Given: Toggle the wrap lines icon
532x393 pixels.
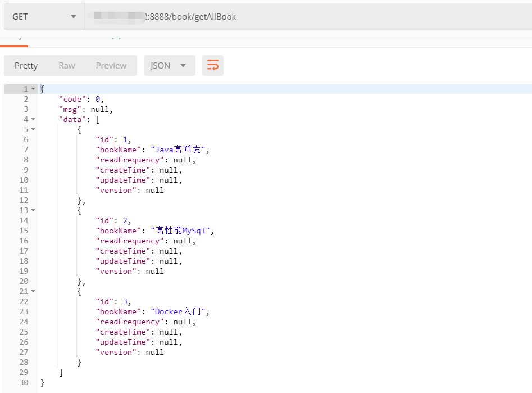Looking at the screenshot, I should click(213, 66).
